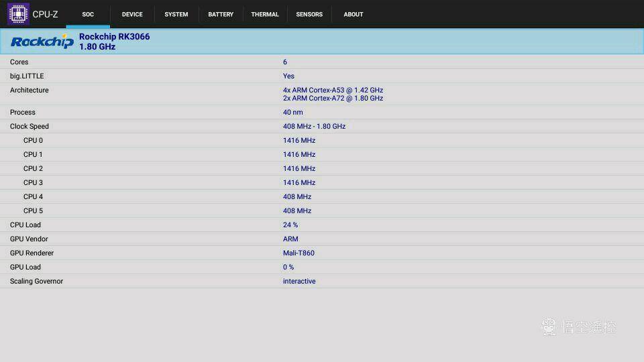Screen dimensions: 644x362
Task: Click the CPU 4 408 MHz value
Action: click(297, 196)
